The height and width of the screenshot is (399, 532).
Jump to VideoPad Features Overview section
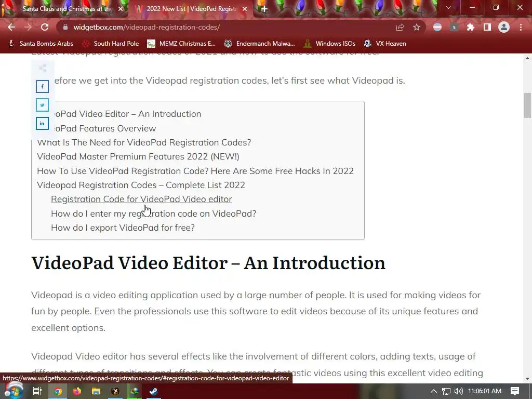click(104, 129)
